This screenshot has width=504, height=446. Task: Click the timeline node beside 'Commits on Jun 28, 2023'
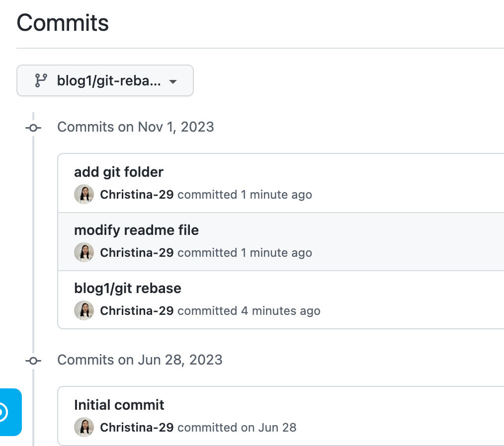[33, 361]
